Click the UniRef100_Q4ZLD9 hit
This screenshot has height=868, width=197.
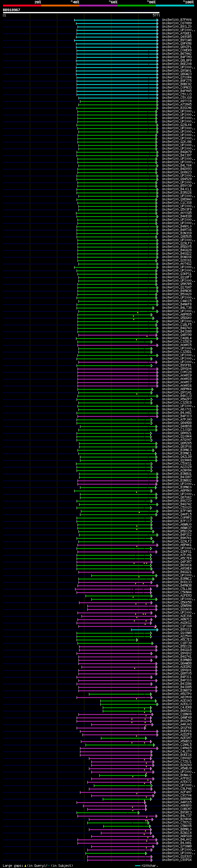pos(177,457)
